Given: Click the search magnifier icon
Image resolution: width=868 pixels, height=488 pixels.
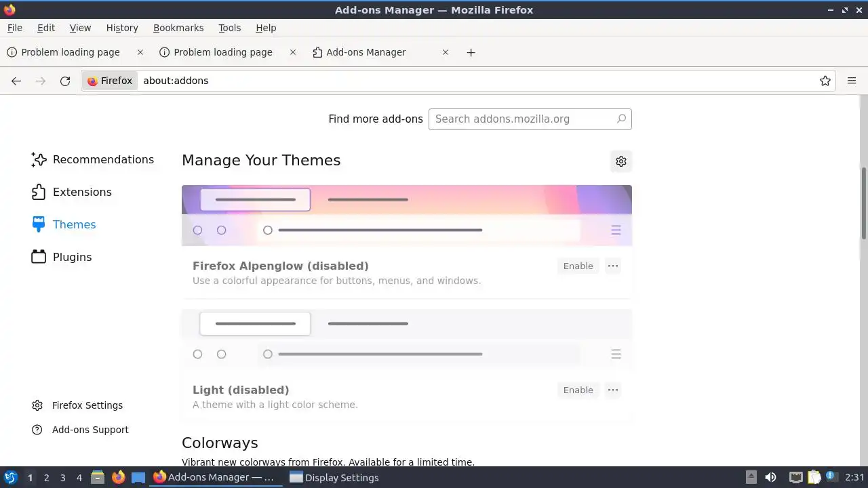Looking at the screenshot, I should [x=621, y=119].
